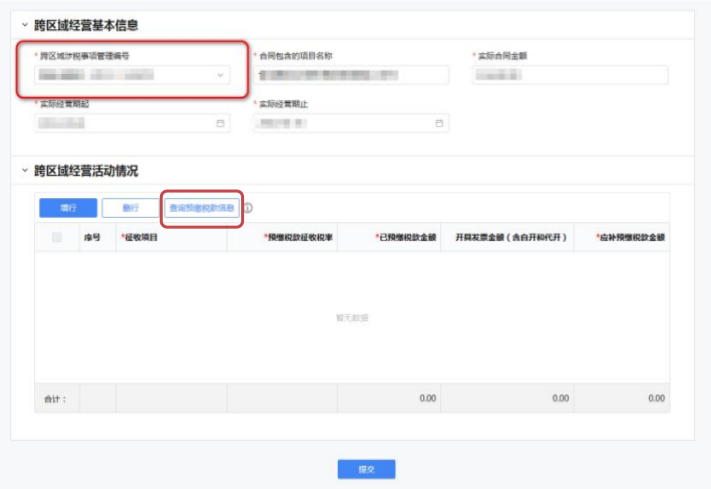Click the blue 增行 button

68,208
